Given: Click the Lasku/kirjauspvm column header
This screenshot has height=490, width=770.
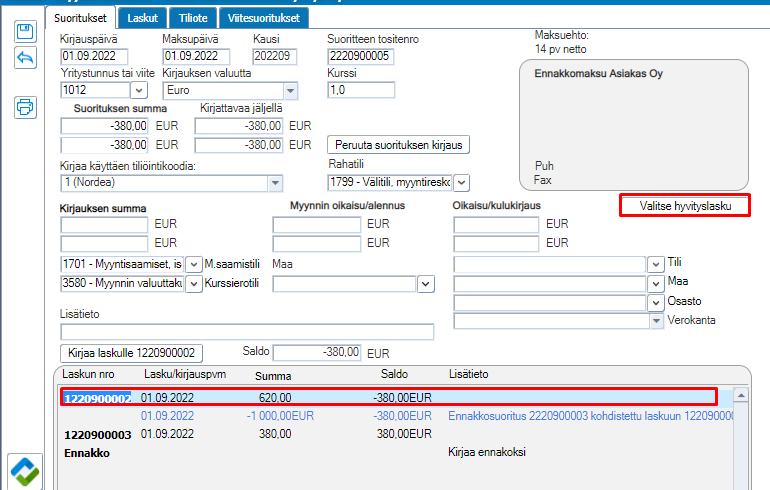Looking at the screenshot, I should 185,375.
